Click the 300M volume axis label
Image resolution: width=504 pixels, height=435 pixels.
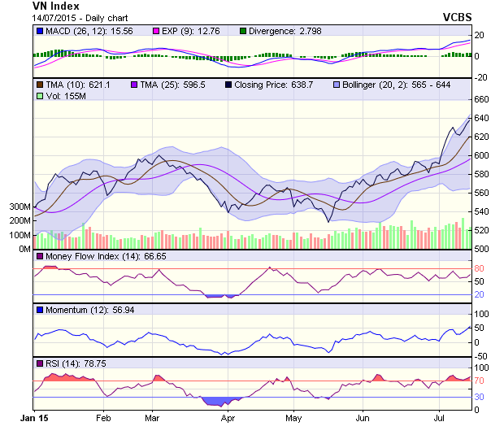coord(20,207)
